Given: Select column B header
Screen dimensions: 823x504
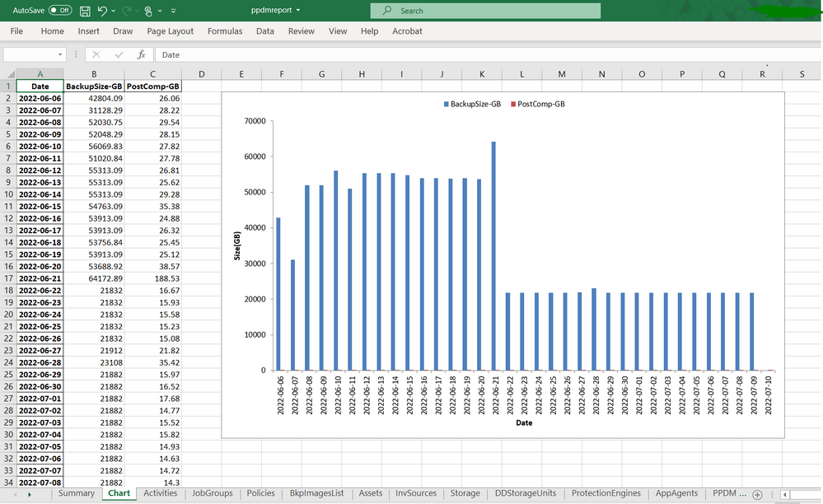Looking at the screenshot, I should [94, 74].
